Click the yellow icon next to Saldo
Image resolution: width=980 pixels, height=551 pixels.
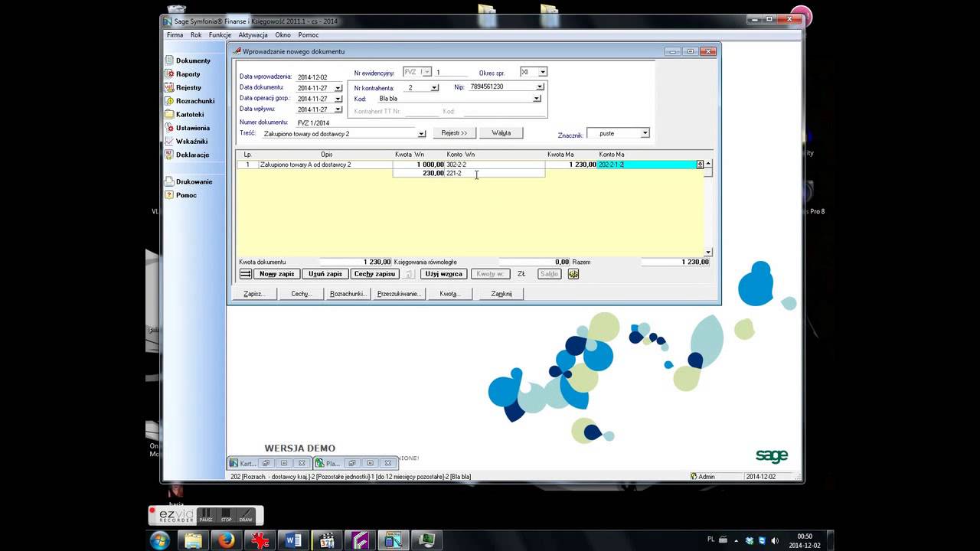(573, 274)
